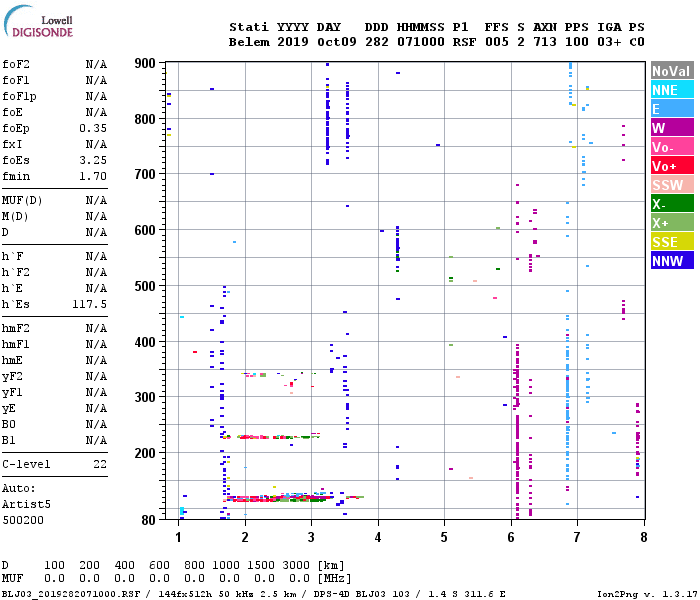Select the NNW legend swatch
Image resolution: width=700 pixels, height=600 pixels.
coord(672,261)
